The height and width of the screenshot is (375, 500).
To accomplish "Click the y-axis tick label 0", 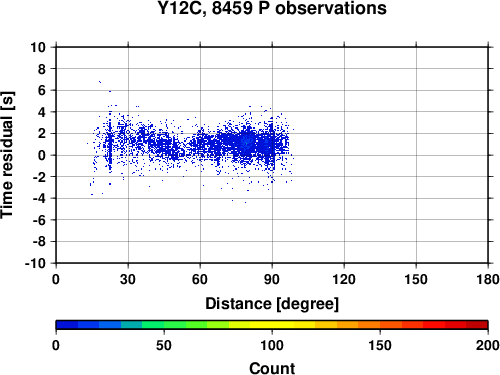I will point(42,155).
